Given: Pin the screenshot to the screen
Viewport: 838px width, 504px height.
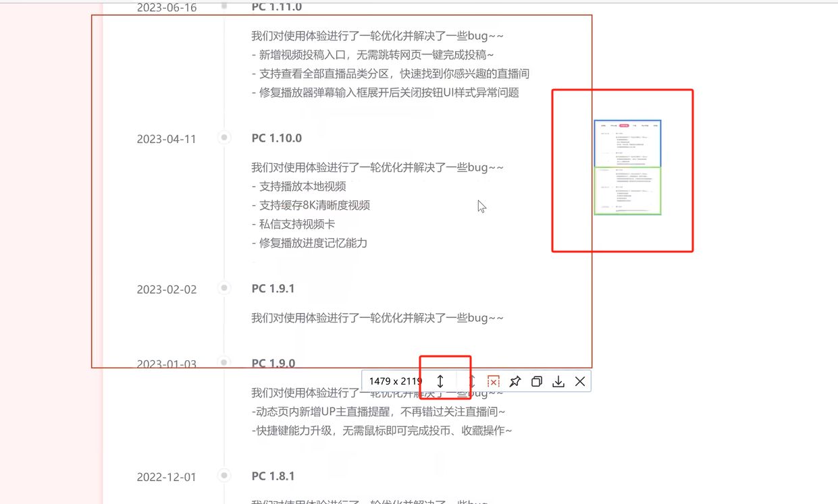Looking at the screenshot, I should pyautogui.click(x=515, y=381).
